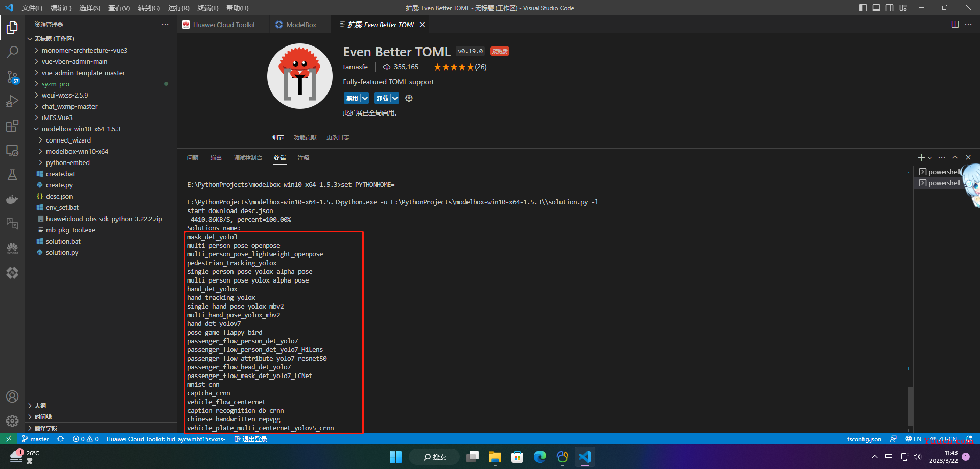Click the Uninstall extension button
The image size is (980, 469).
point(382,98)
